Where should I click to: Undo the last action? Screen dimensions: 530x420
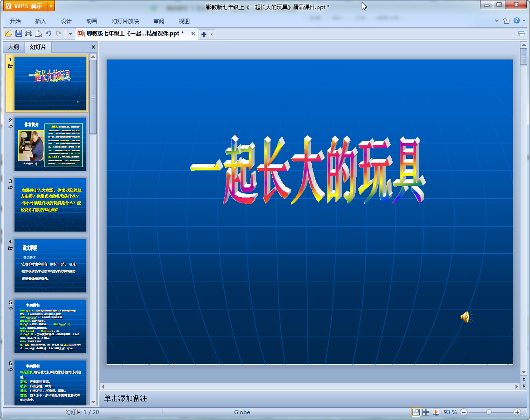(49, 34)
